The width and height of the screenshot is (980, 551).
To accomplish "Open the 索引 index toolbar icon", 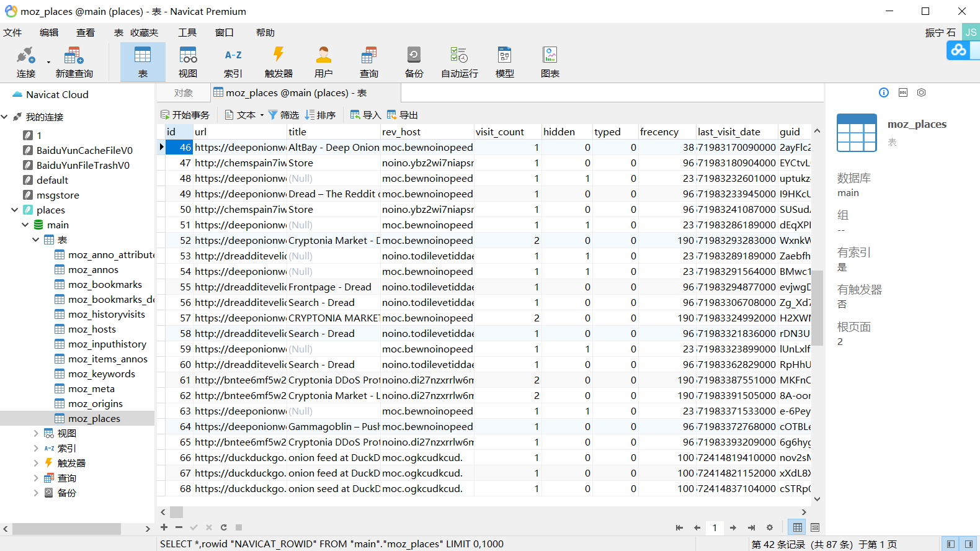I will 233,62.
